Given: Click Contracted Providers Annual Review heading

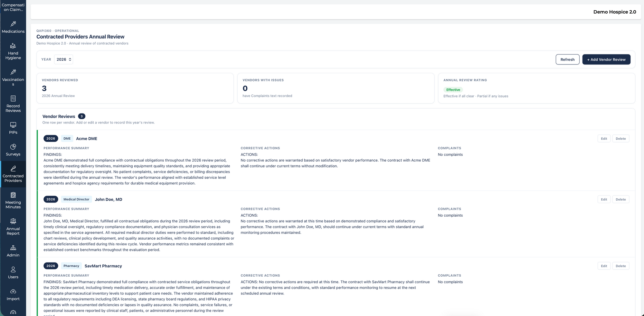Looking at the screenshot, I should pos(80,37).
